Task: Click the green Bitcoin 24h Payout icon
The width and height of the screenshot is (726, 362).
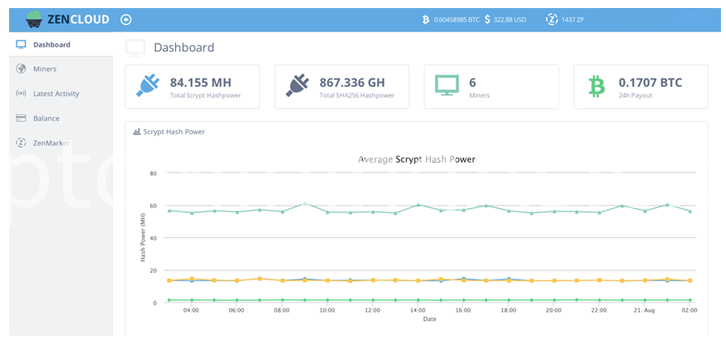Action: 597,86
